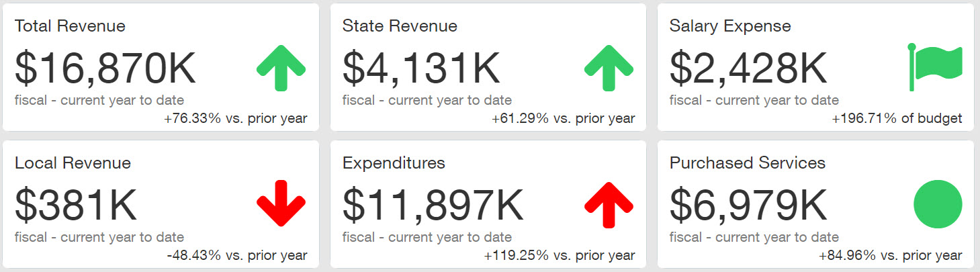Click the Expenditures card title

click(394, 163)
